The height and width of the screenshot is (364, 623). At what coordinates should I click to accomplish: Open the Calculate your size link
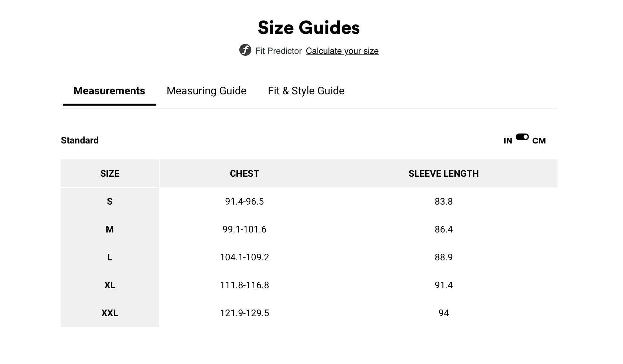pyautogui.click(x=342, y=51)
